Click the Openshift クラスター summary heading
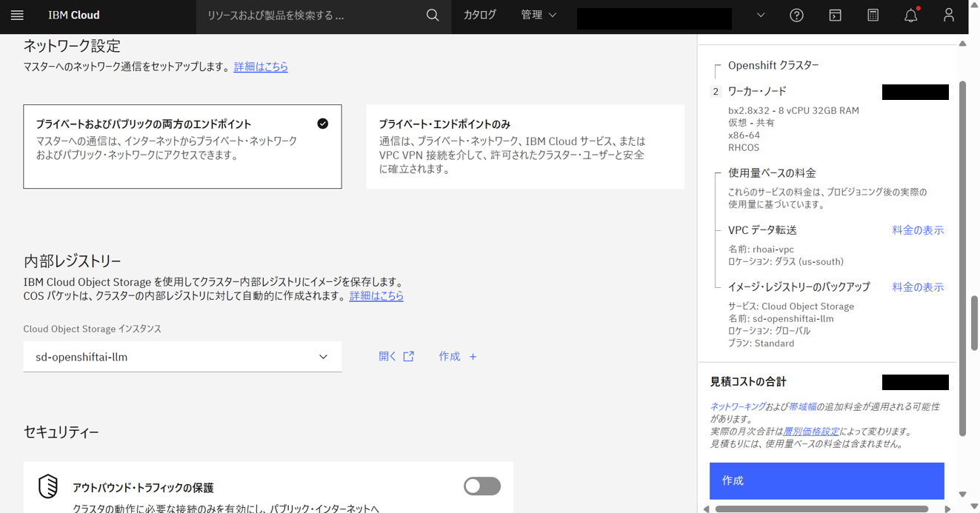 click(x=773, y=65)
